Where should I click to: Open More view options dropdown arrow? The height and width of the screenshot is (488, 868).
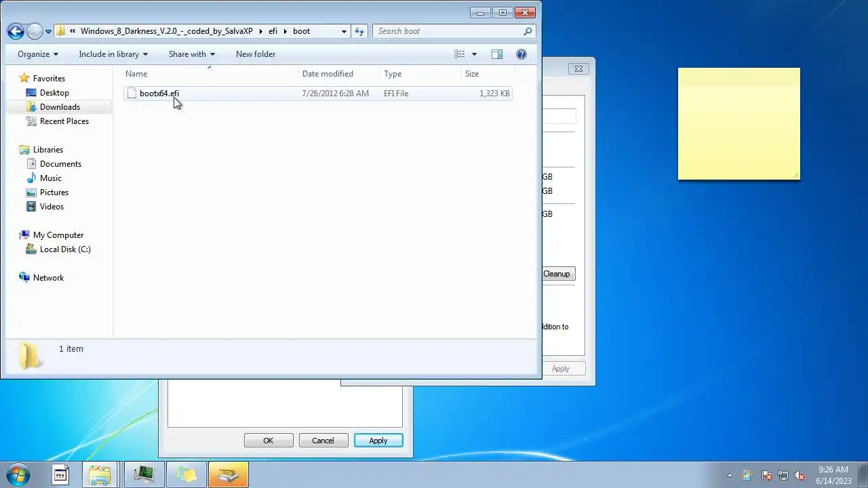click(474, 54)
